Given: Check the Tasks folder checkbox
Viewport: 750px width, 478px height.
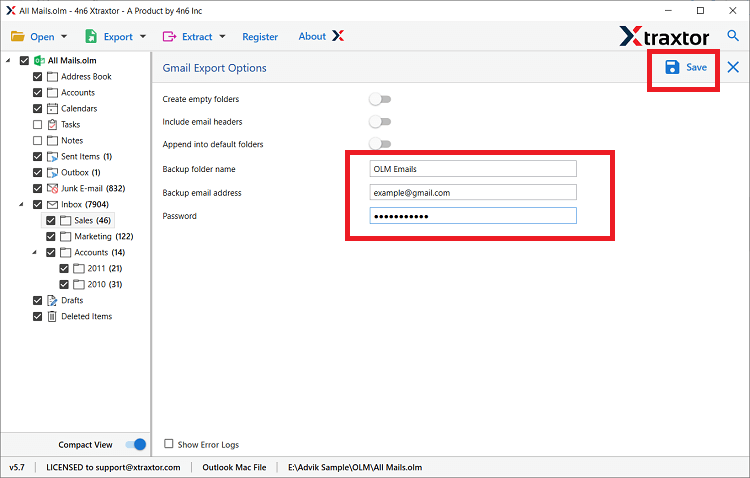Looking at the screenshot, I should (x=37, y=124).
